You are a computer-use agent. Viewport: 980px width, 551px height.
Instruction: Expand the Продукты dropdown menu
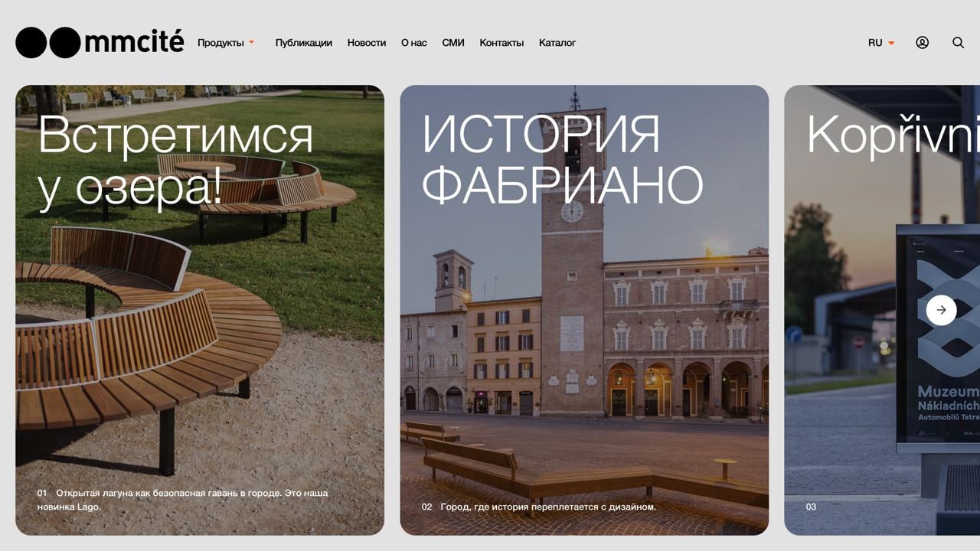click(x=226, y=43)
